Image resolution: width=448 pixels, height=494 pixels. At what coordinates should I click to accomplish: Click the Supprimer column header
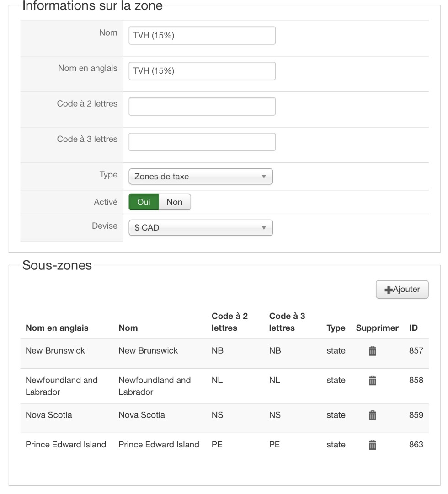(377, 328)
